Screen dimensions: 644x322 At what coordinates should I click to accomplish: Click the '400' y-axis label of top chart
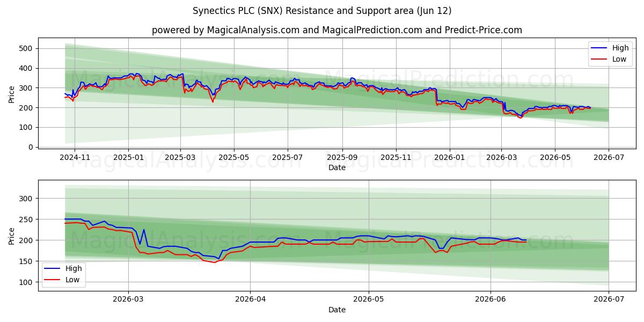pos(26,68)
